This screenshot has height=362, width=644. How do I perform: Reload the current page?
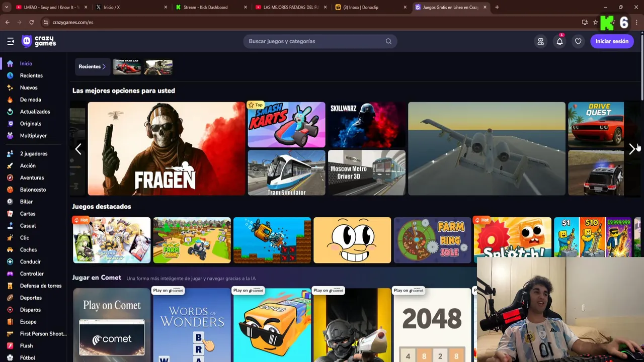pyautogui.click(x=31, y=22)
